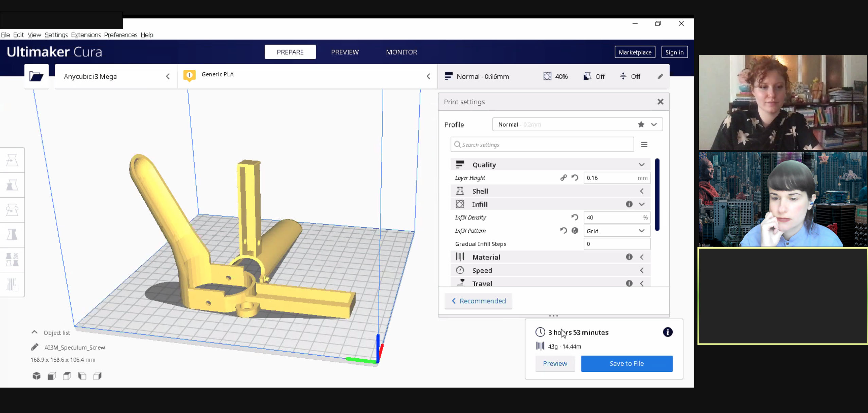Click the Recommended button
868x413 pixels.
(478, 301)
